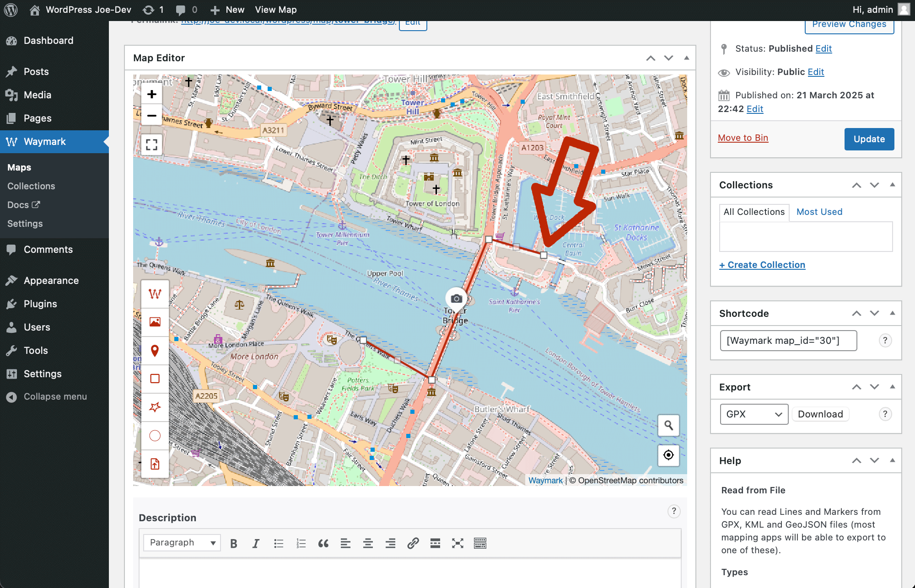
Task: Select the Rectangle drawing tool
Action: pos(155,379)
